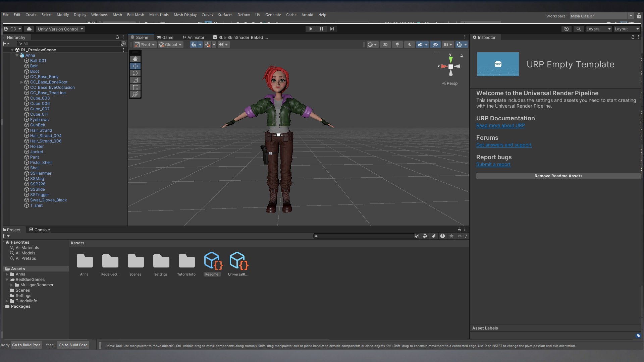Click the Scene view three-dot menu

coord(465,37)
